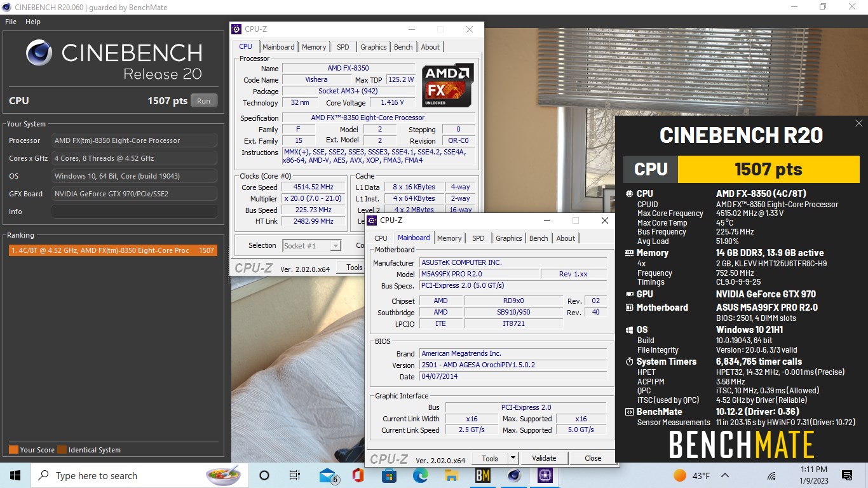Screen dimensions: 868x488
Task: Click Tools button in front CPU-Z window
Action: tap(490, 458)
